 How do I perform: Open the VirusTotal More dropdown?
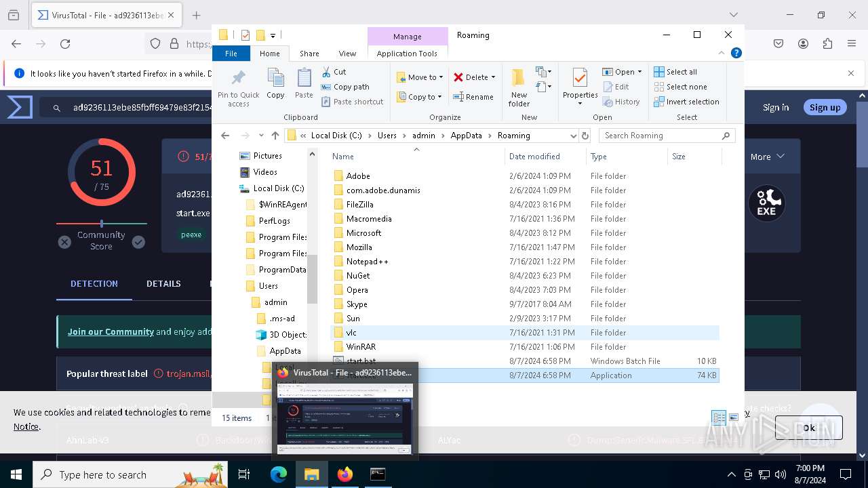(x=767, y=157)
